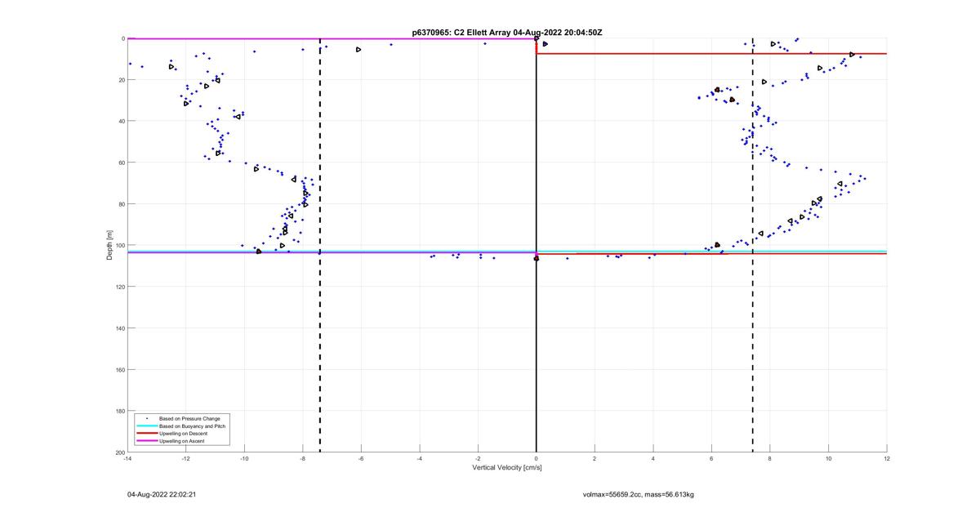The height and width of the screenshot is (508, 980).
Task: Click the x-axis tick label '-12'
Action: coord(185,458)
